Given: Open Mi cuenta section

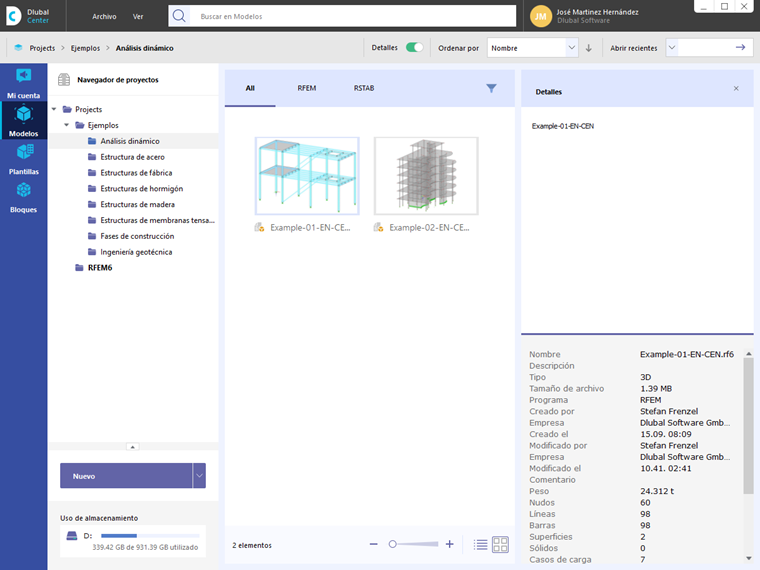Looking at the screenshot, I should 23,83.
